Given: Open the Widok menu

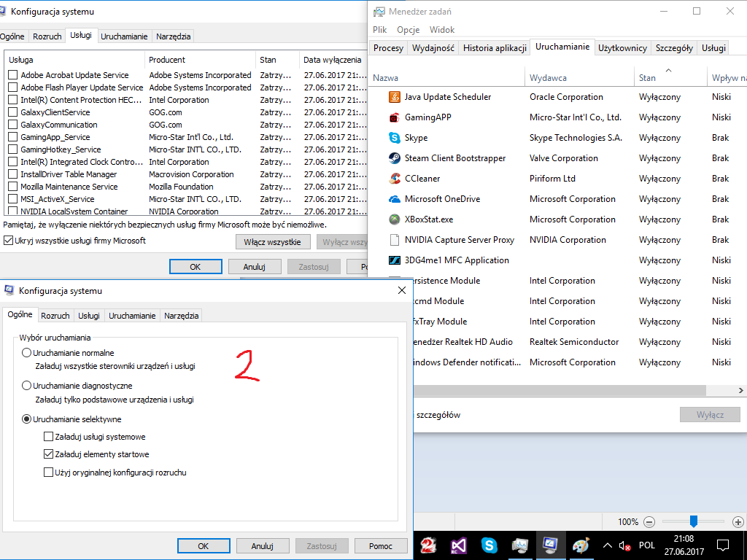Looking at the screenshot, I should point(442,29).
